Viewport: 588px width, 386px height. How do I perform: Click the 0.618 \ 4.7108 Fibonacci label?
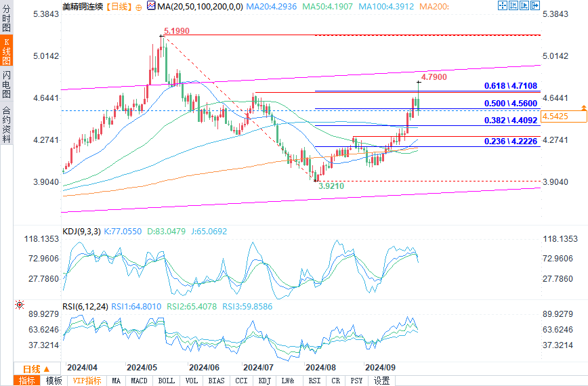click(511, 86)
